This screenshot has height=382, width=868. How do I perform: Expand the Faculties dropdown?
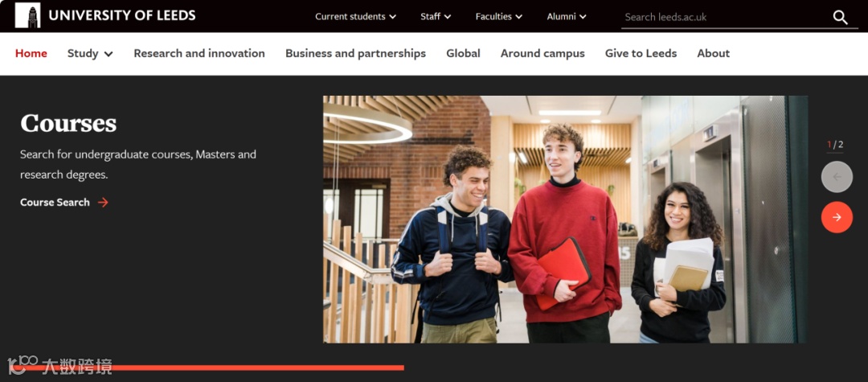pos(499,17)
